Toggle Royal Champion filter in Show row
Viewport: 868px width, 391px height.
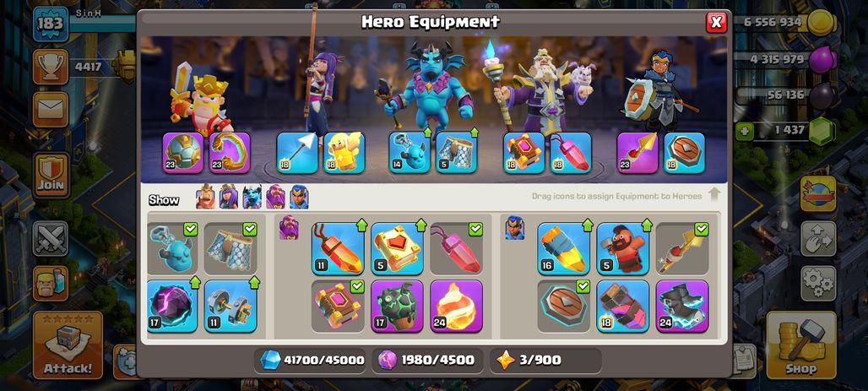(299, 197)
